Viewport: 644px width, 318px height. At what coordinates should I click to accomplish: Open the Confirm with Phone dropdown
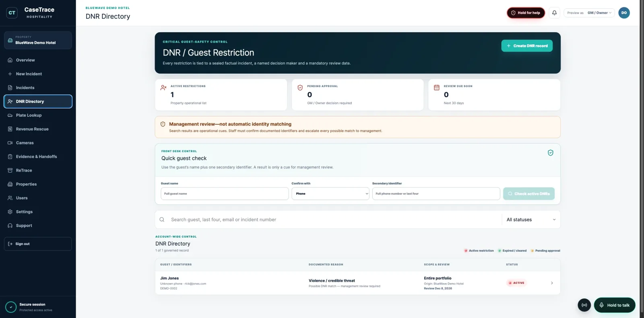[330, 194]
